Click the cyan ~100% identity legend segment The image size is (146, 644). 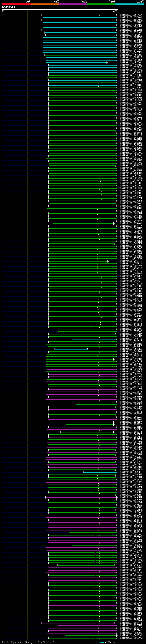130,4
